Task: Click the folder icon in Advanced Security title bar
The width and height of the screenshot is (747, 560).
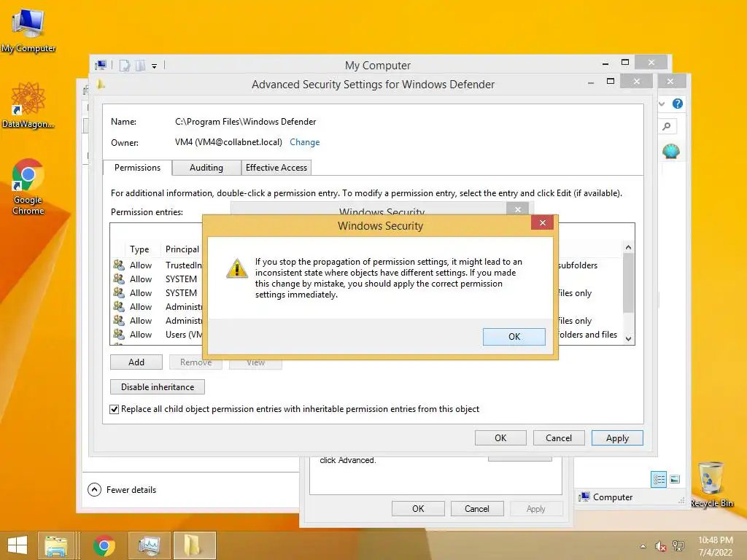Action: [100, 85]
